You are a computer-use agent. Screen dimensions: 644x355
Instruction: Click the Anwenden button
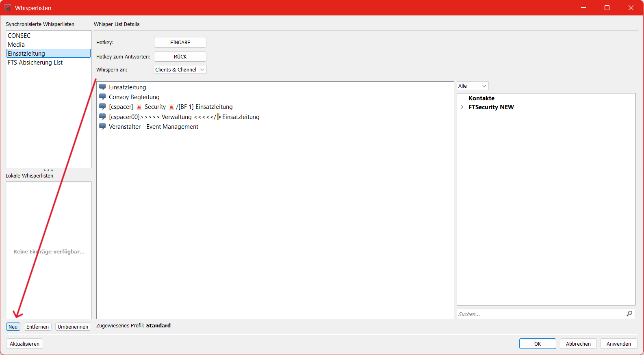(x=618, y=344)
